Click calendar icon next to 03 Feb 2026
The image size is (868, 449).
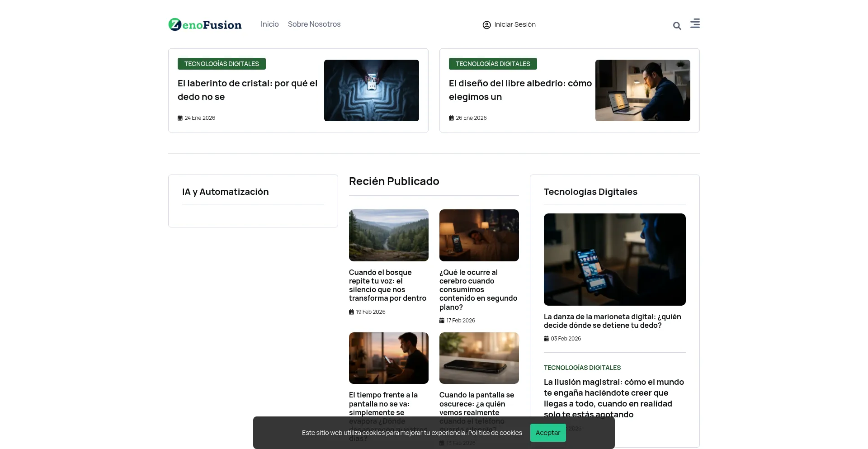pyautogui.click(x=546, y=339)
